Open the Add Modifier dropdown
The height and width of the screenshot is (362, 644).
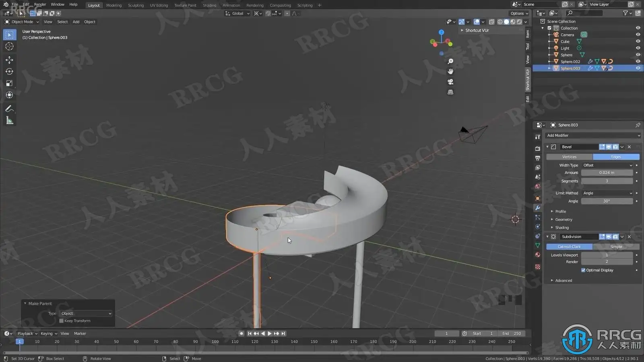click(x=593, y=136)
